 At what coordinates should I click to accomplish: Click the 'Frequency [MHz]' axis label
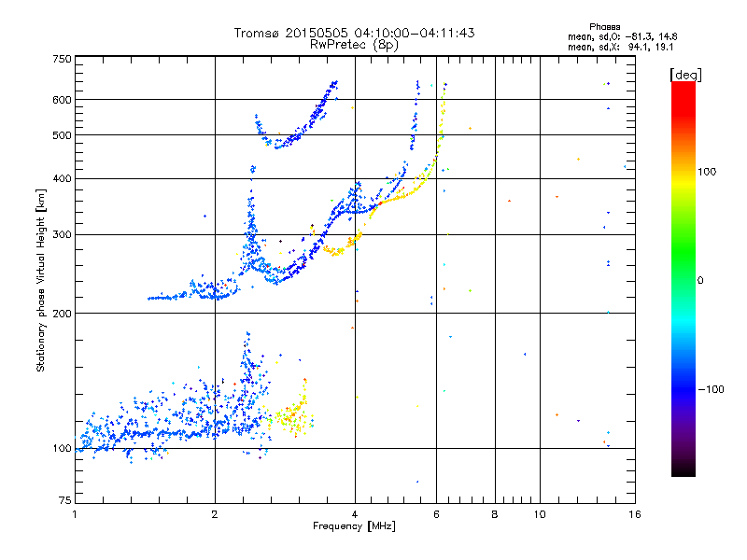(354, 526)
